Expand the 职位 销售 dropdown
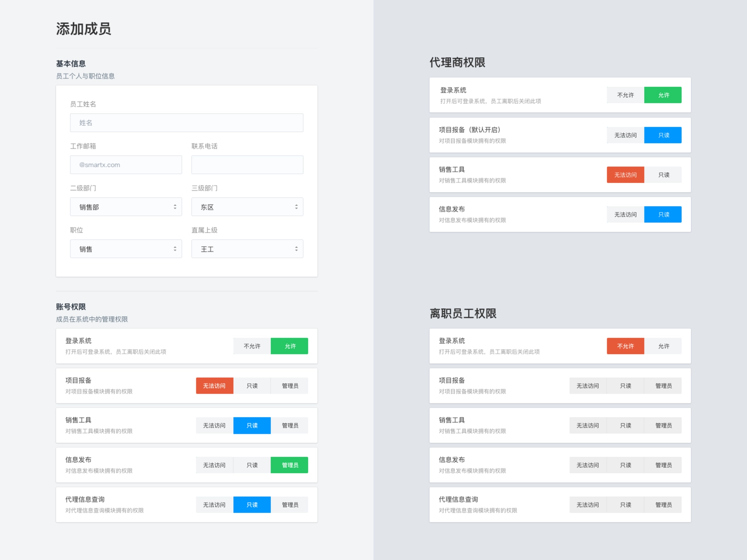This screenshot has height=560, width=747. pos(126,249)
